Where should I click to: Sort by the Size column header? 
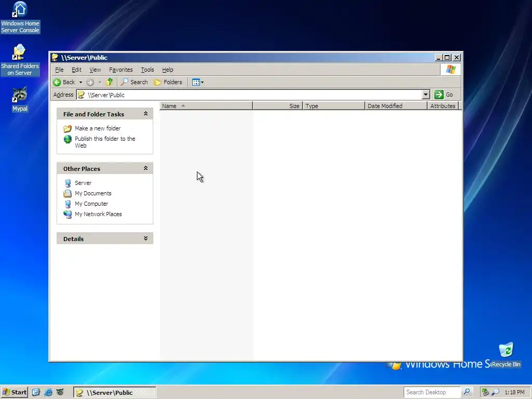tap(277, 106)
